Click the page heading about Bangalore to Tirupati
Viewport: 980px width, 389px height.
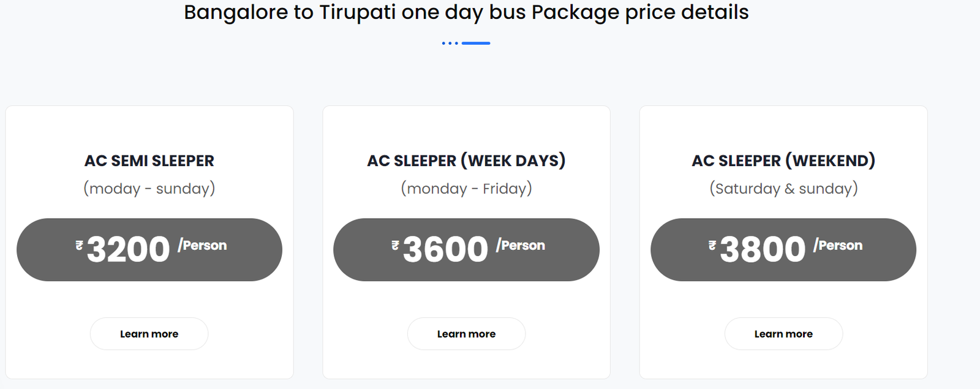coord(466,12)
